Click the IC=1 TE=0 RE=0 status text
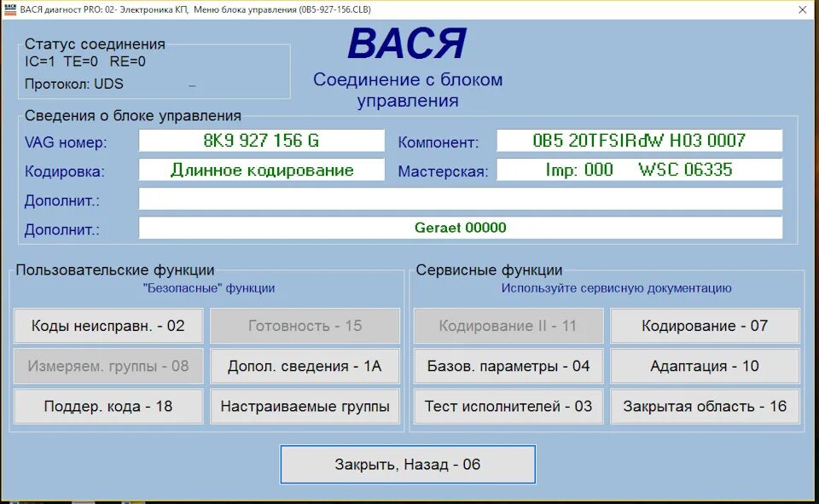The width and height of the screenshot is (819, 504). point(85,61)
